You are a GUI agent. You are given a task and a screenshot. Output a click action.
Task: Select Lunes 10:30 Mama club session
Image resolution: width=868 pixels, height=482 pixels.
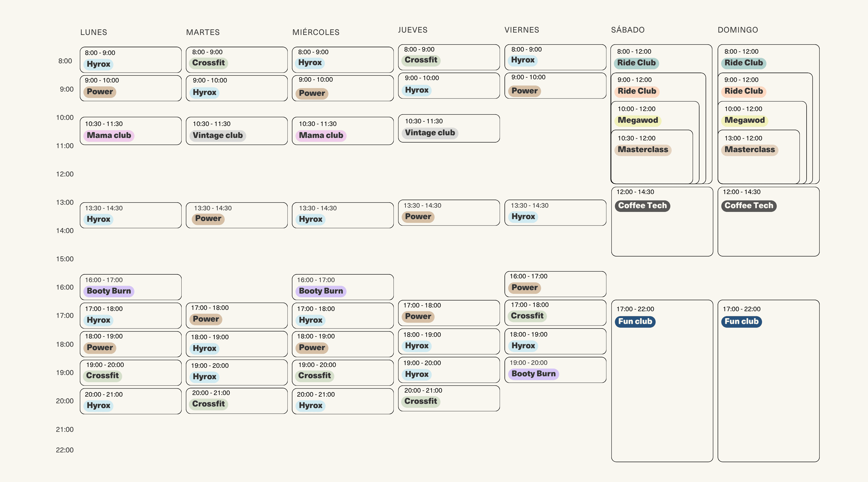click(x=131, y=131)
